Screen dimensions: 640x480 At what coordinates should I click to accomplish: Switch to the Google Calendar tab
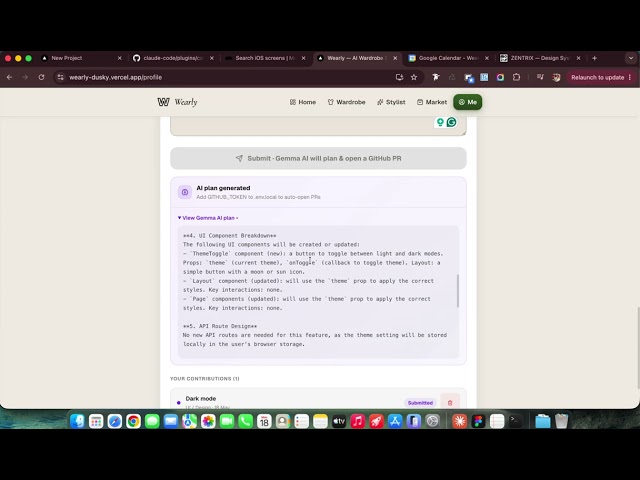(448, 58)
